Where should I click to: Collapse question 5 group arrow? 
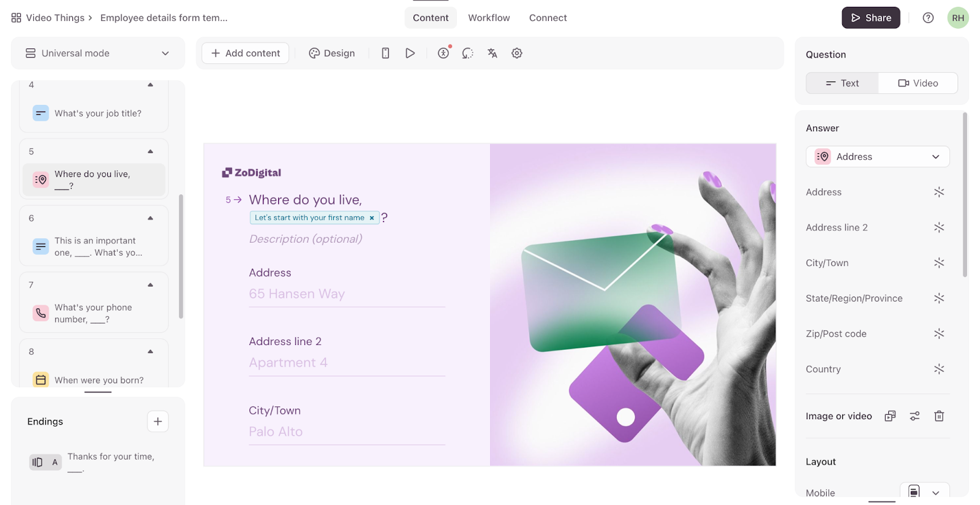(151, 151)
